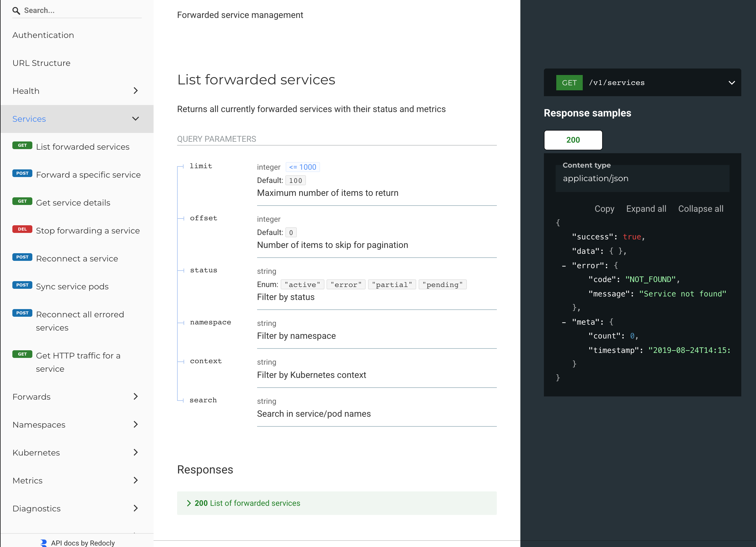Click the GET badge beside Get service details
The height and width of the screenshot is (547, 756).
pos(22,201)
